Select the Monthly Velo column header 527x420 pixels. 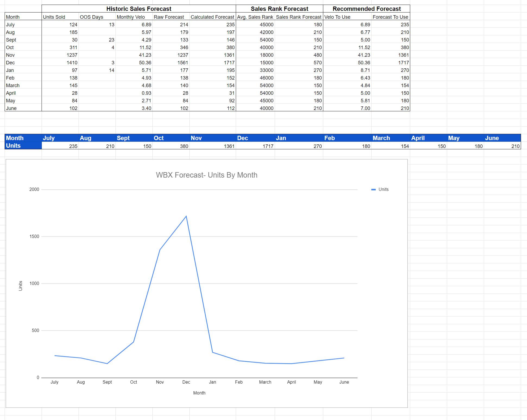(x=131, y=17)
